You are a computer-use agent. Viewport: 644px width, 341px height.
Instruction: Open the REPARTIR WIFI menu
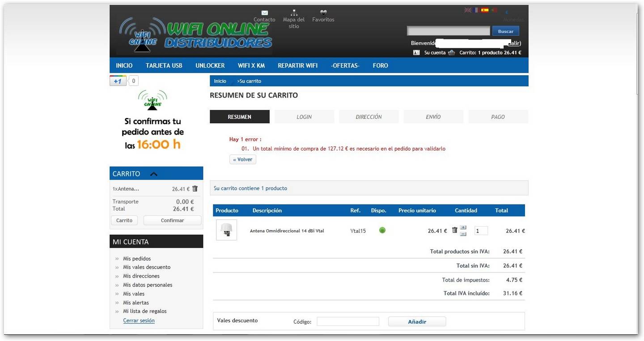298,65
